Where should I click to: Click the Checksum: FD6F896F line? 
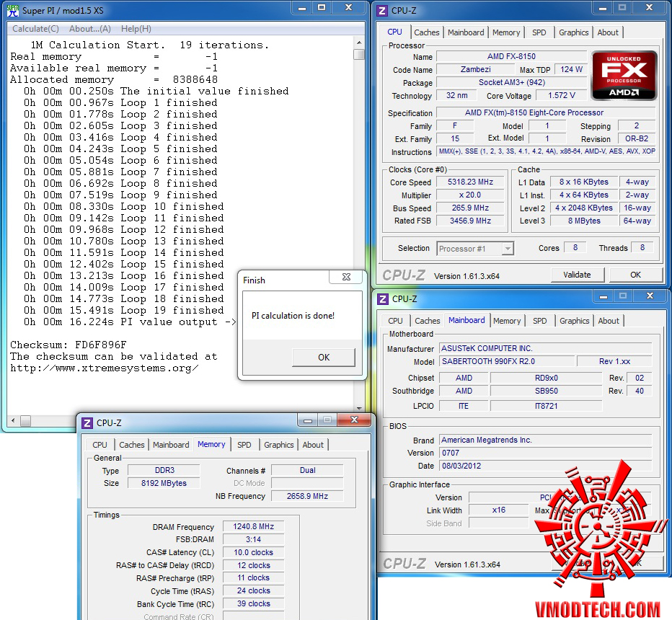pyautogui.click(x=68, y=345)
